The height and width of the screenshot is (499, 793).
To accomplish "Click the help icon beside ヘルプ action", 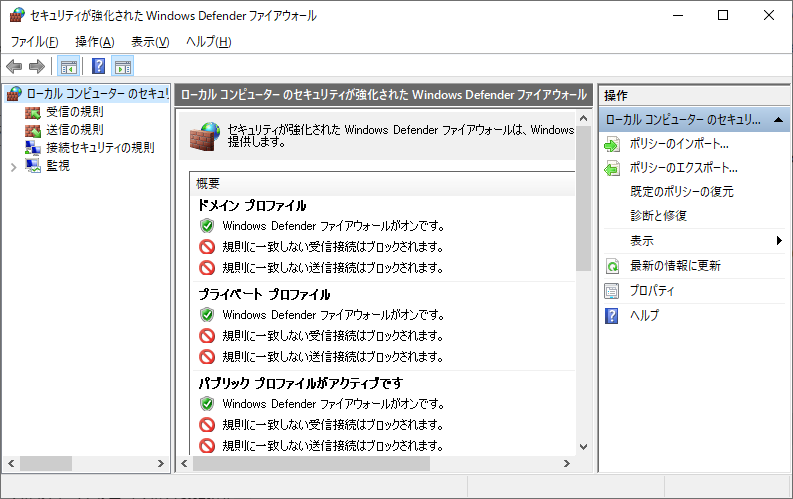I will point(612,316).
